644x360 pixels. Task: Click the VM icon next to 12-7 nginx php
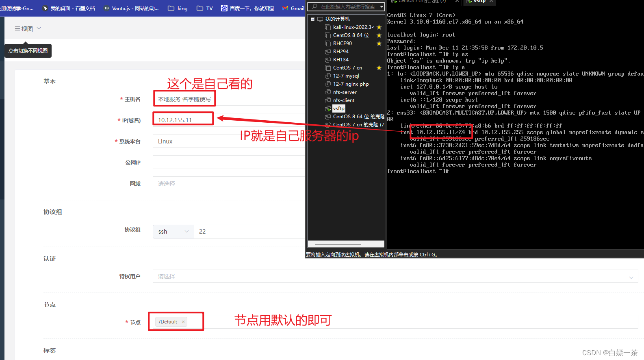pyautogui.click(x=328, y=84)
